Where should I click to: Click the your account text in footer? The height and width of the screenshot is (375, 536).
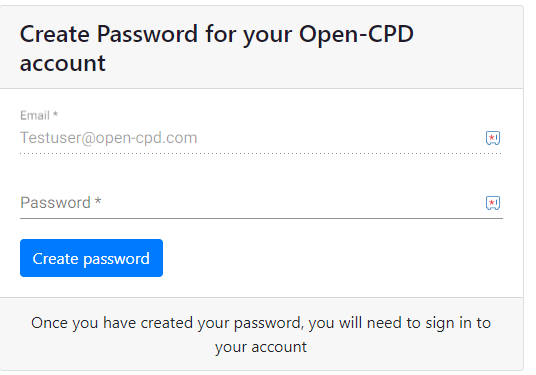(261, 347)
